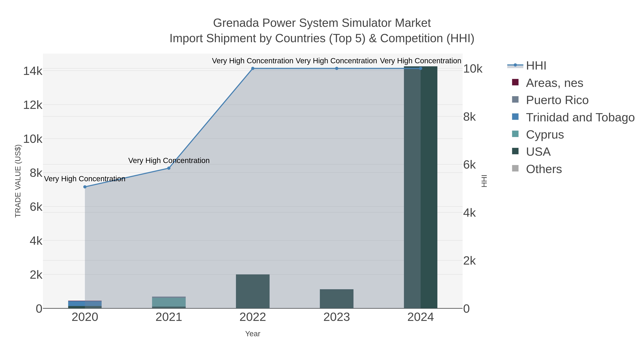Click the 8k left axis tick label
This screenshot has height=362, width=644.
pos(36,173)
